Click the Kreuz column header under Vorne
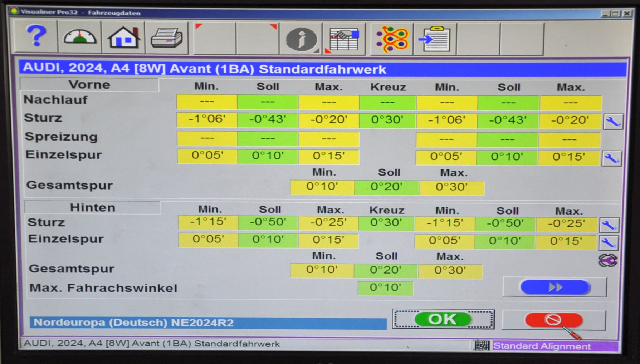 pyautogui.click(x=388, y=87)
